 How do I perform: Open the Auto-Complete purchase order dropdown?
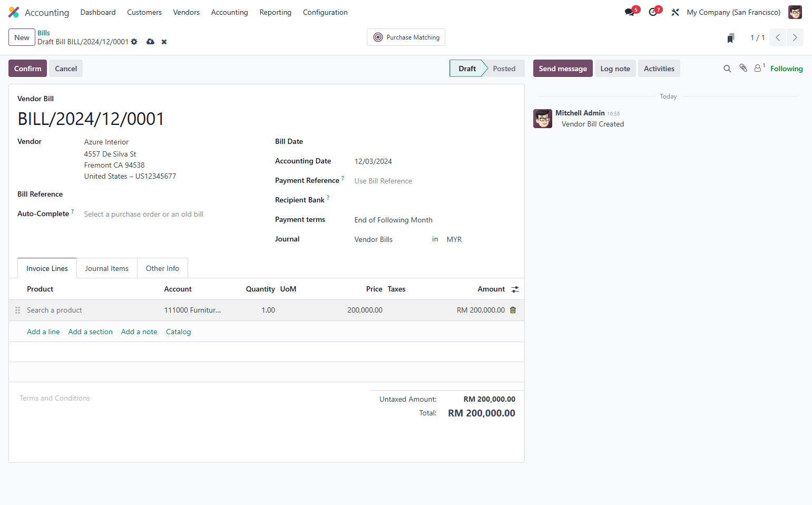[x=171, y=214]
